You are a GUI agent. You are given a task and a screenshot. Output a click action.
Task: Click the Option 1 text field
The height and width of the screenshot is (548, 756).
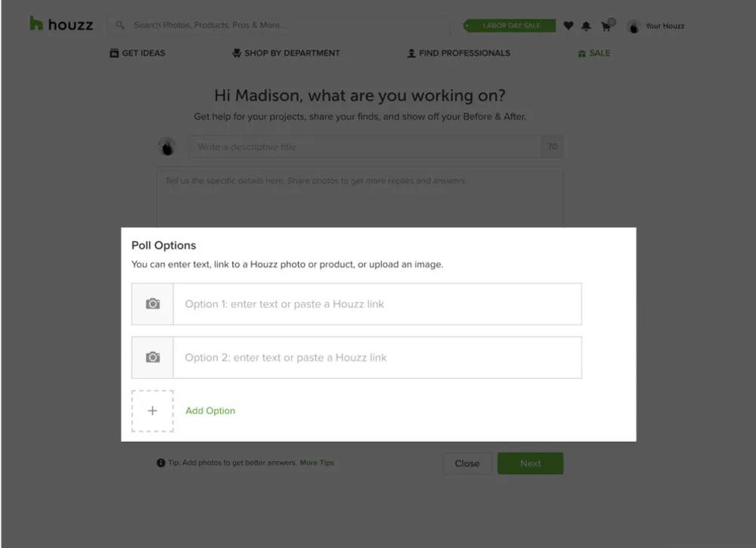(377, 304)
